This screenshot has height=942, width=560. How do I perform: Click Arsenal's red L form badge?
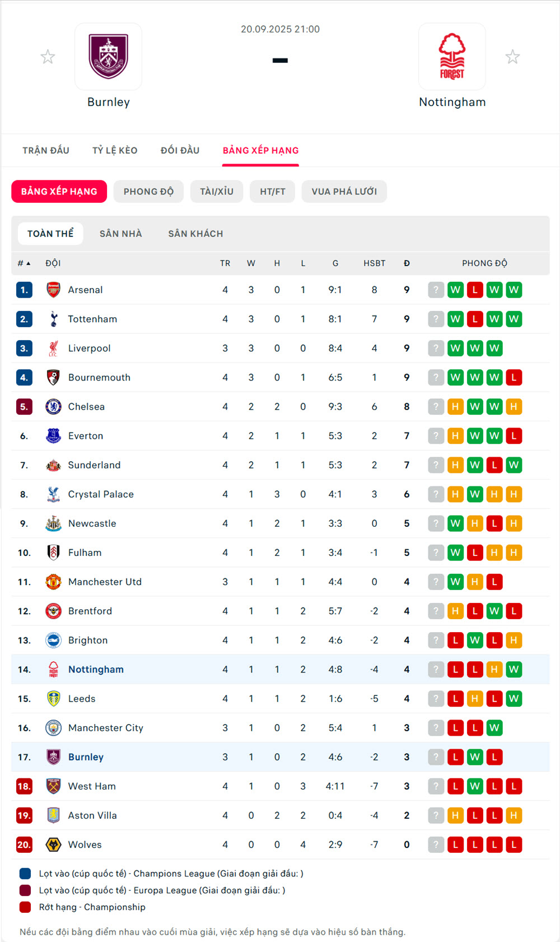tap(475, 290)
